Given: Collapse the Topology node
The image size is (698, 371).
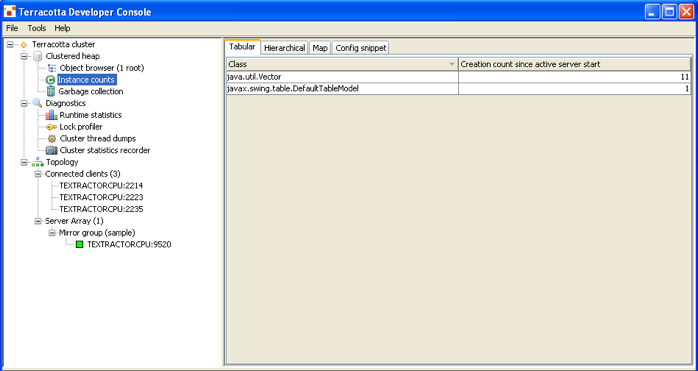Looking at the screenshot, I should click(x=24, y=163).
